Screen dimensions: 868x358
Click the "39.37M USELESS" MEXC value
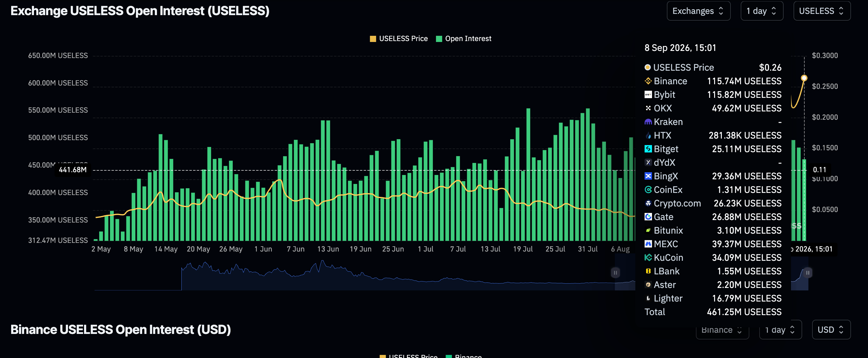click(746, 244)
